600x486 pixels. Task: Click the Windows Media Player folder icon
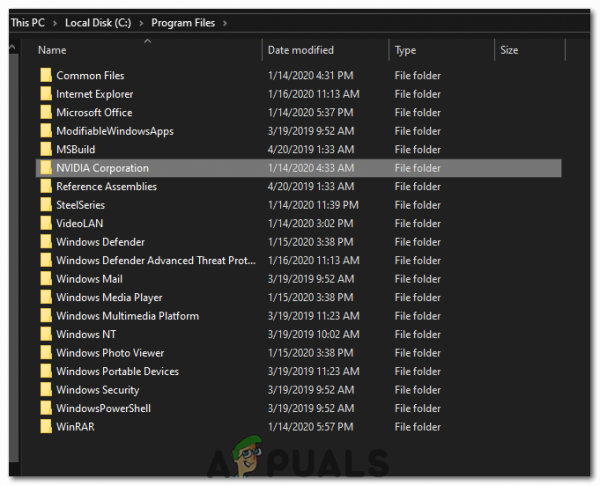pyautogui.click(x=46, y=297)
